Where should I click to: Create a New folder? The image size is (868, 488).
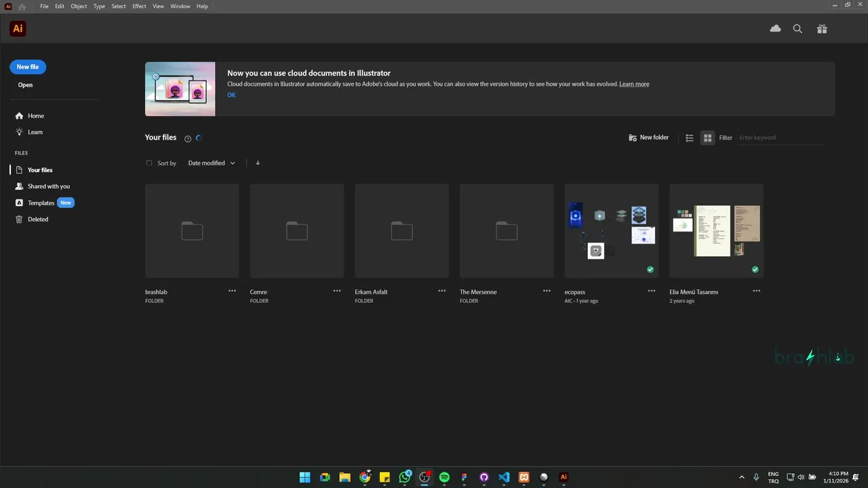(x=649, y=138)
